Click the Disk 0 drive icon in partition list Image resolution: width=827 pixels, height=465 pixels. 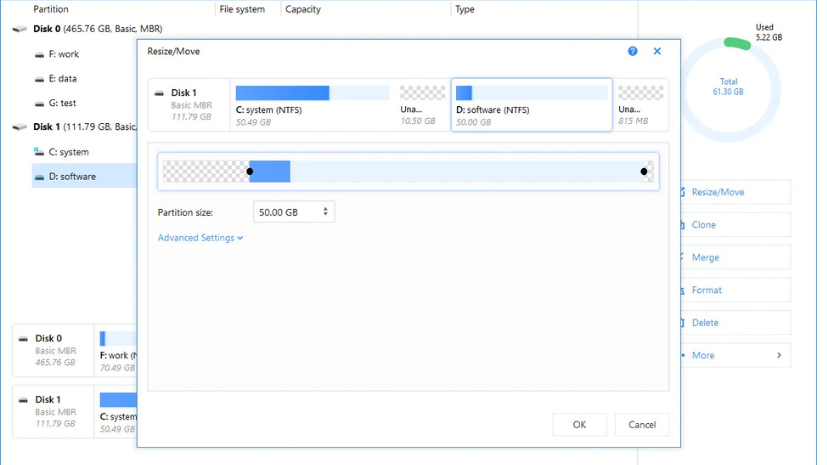[20, 29]
